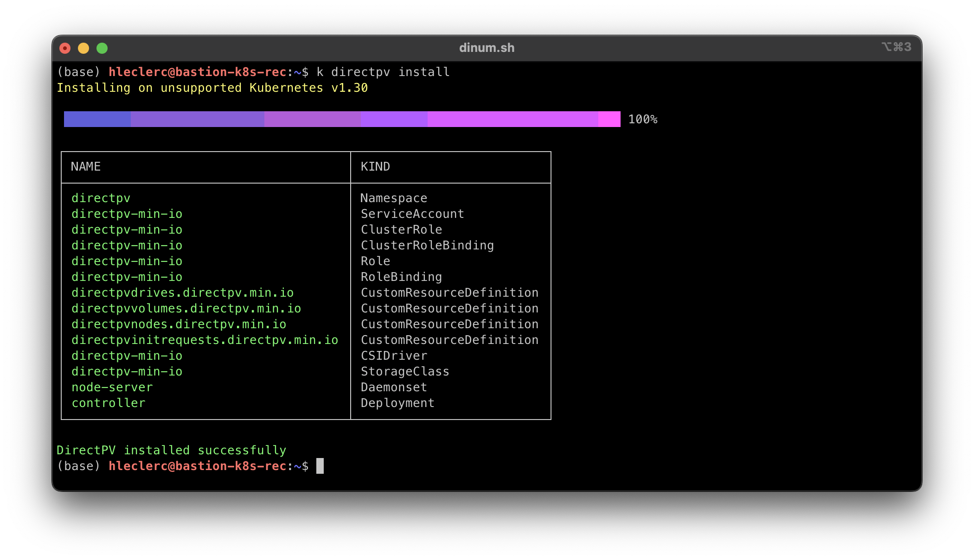Click the directpvinitrequests.directpv.min.io entry
The width and height of the screenshot is (974, 560).
click(x=205, y=340)
